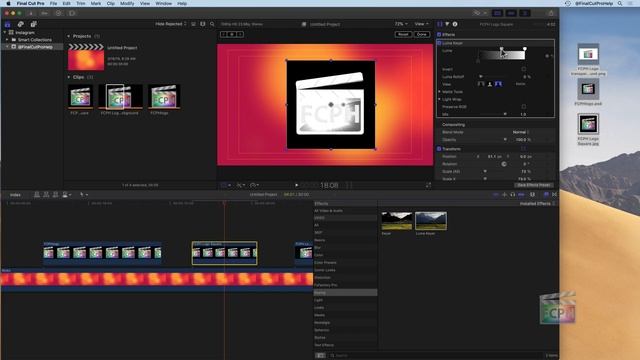Screen dimensions: 640x360
Task: Show the Video inspector tab icon
Action: pos(440,24)
